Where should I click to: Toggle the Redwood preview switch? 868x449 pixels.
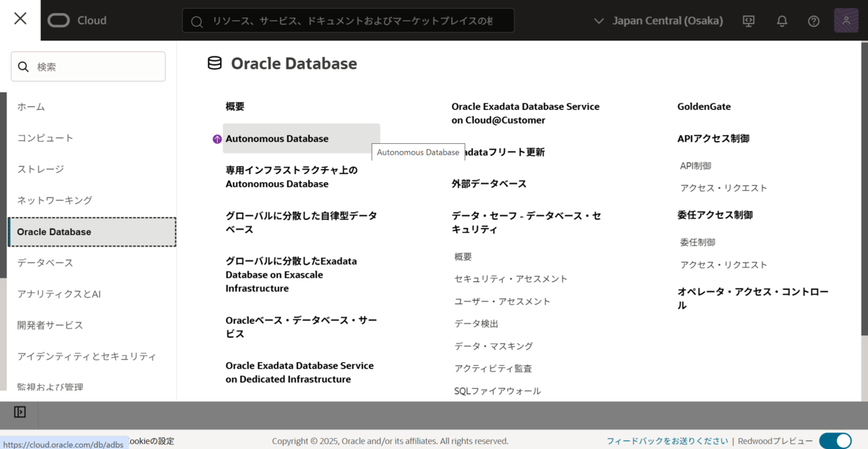click(835, 440)
